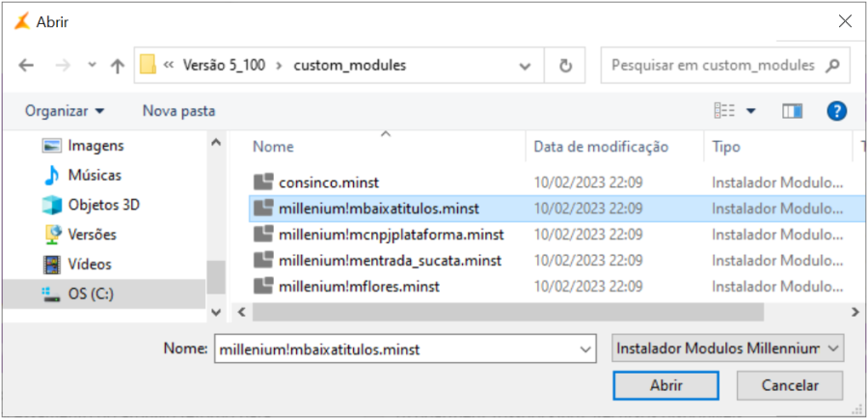868x419 pixels.
Task: Open Vídeos in the navigation pane
Action: pos(90,264)
